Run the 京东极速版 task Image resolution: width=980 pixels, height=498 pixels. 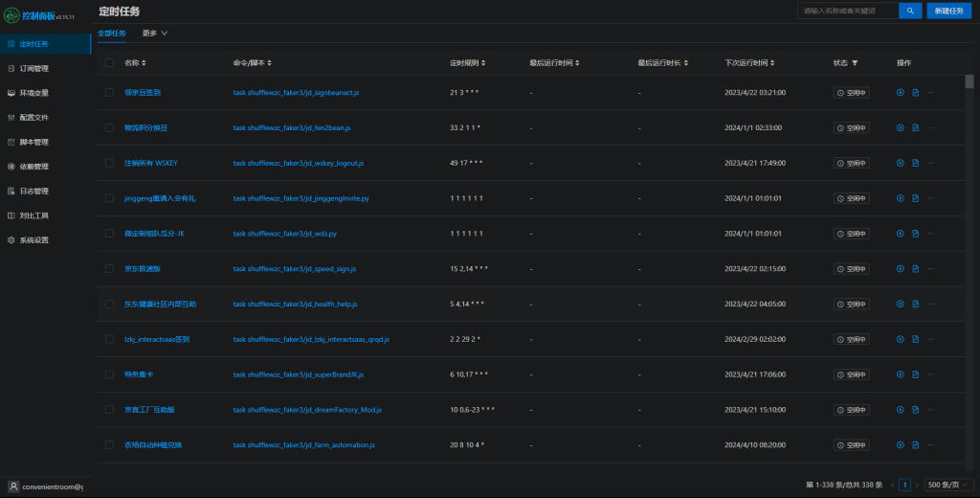[x=900, y=269]
